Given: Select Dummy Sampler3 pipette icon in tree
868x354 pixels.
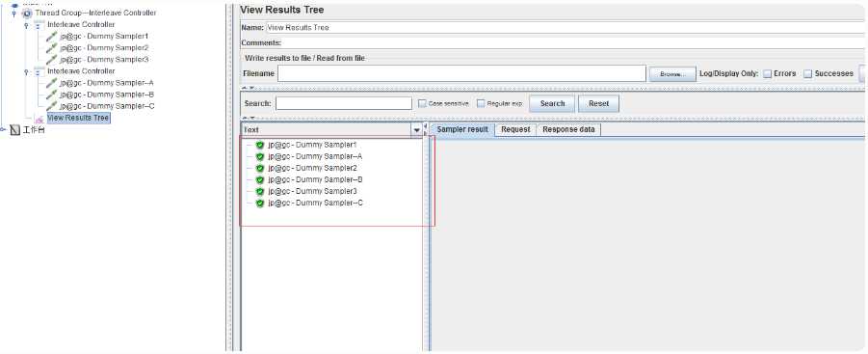Looking at the screenshot, I should [x=51, y=59].
